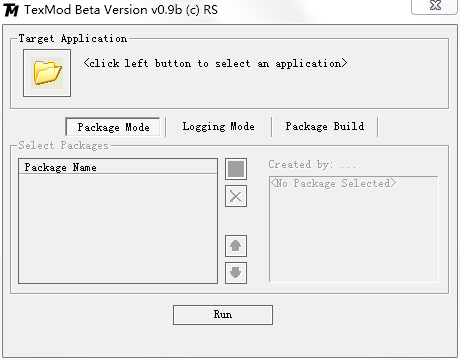Click the 'Created by: ...' label
Screen dimensions: 460x360
tap(312, 165)
